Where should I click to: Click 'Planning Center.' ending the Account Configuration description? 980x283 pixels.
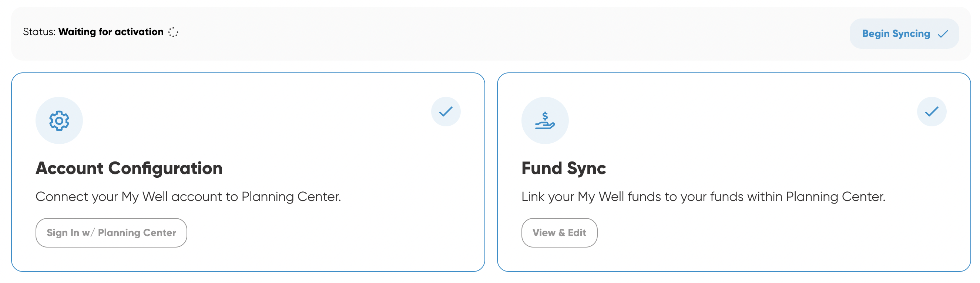(x=291, y=197)
